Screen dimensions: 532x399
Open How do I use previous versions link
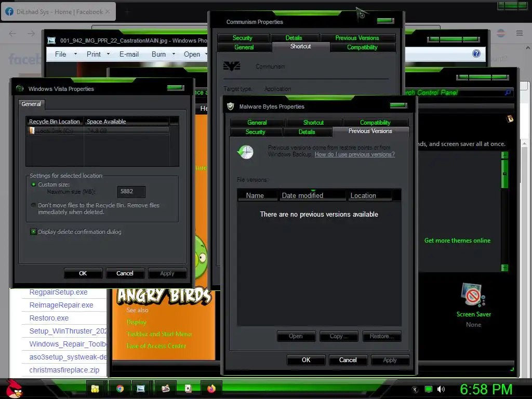354,154
